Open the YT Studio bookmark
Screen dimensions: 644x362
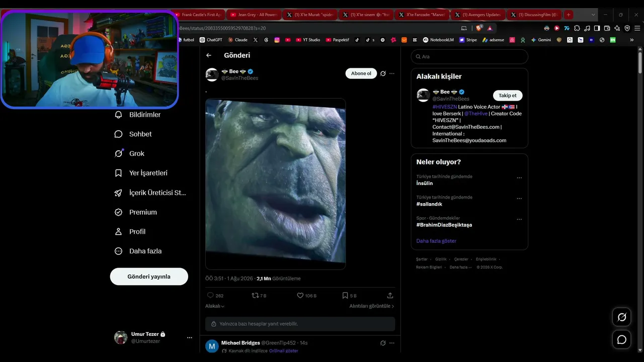coord(308,40)
